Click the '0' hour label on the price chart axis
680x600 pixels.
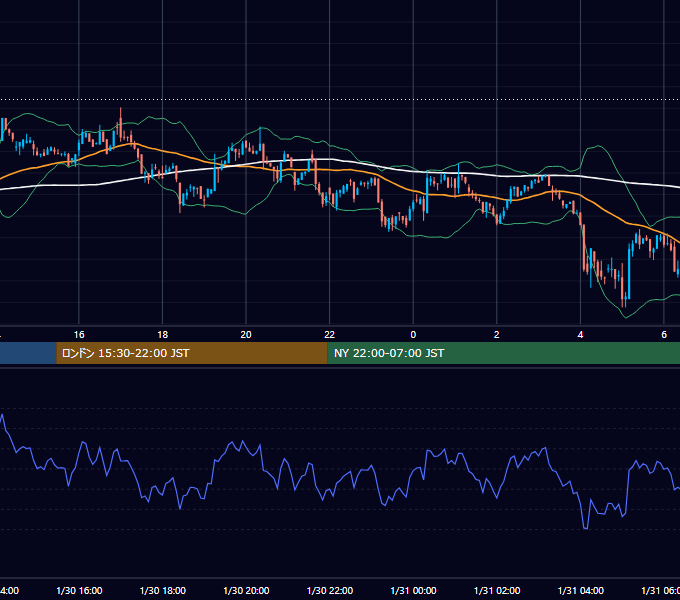point(413,335)
